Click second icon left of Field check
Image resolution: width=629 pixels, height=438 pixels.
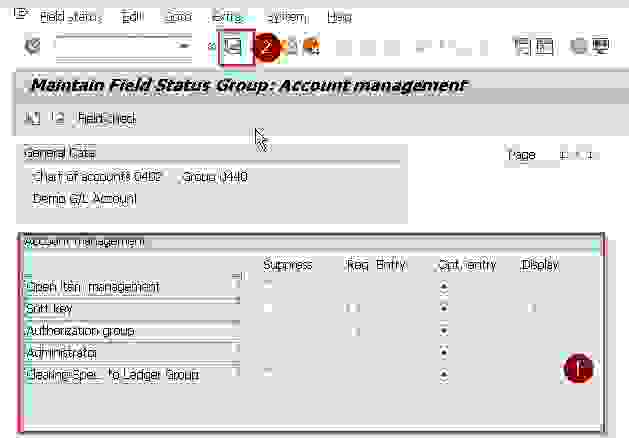point(57,118)
